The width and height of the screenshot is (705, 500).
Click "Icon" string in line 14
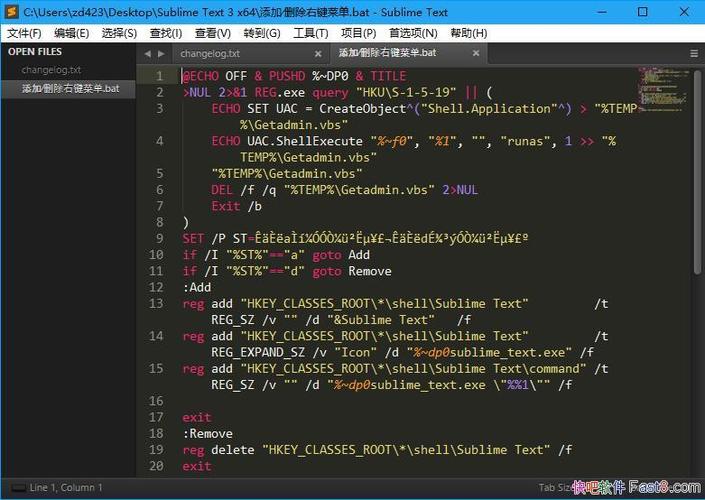point(356,352)
